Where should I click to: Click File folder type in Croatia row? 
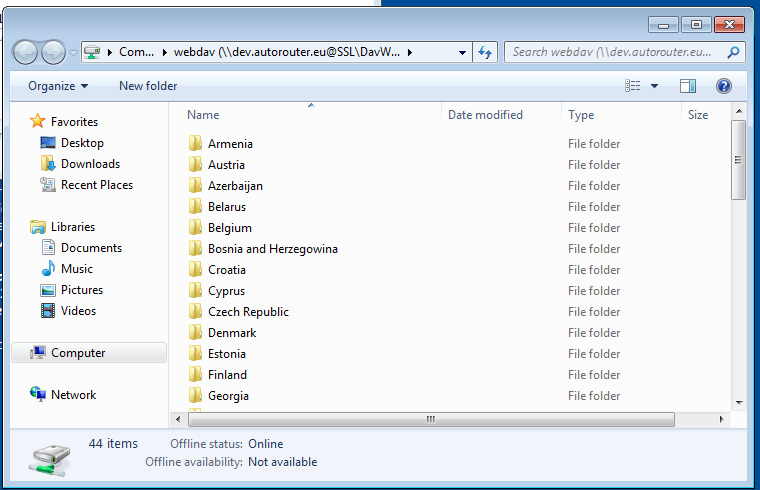(x=594, y=270)
